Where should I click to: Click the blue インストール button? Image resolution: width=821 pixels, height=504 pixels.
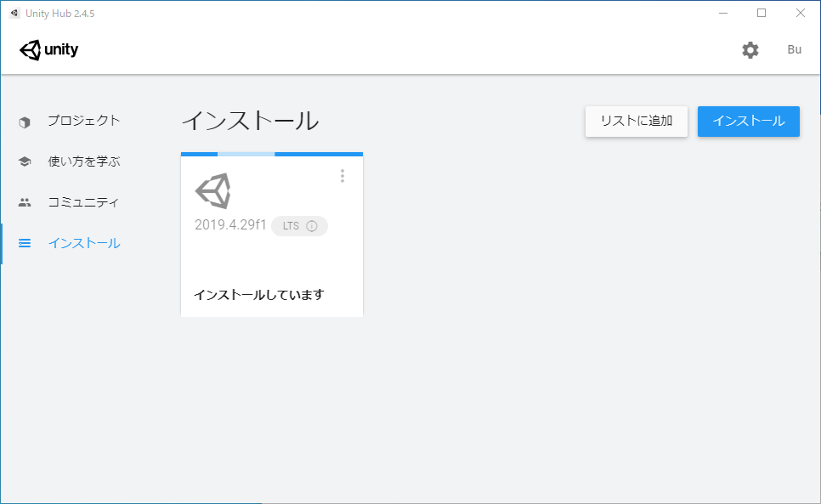pyautogui.click(x=748, y=122)
